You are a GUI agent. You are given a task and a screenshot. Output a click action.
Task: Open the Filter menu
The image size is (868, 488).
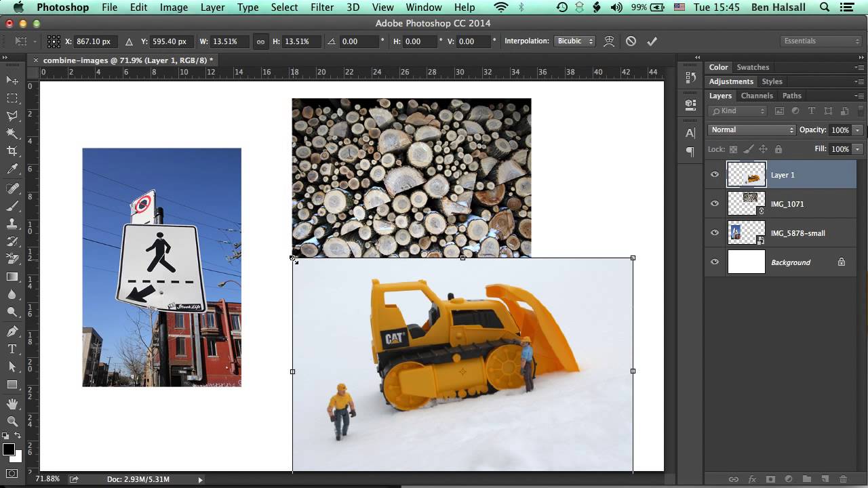(x=322, y=7)
